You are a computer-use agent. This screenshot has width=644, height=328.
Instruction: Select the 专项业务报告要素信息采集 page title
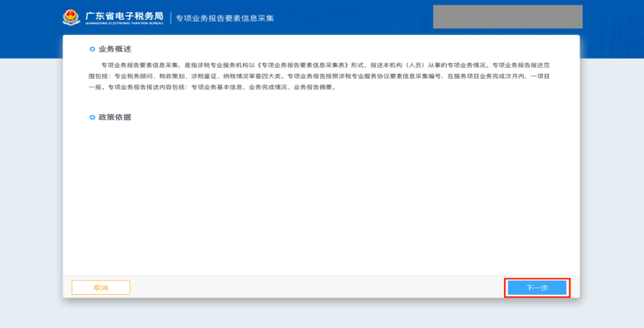pos(224,18)
